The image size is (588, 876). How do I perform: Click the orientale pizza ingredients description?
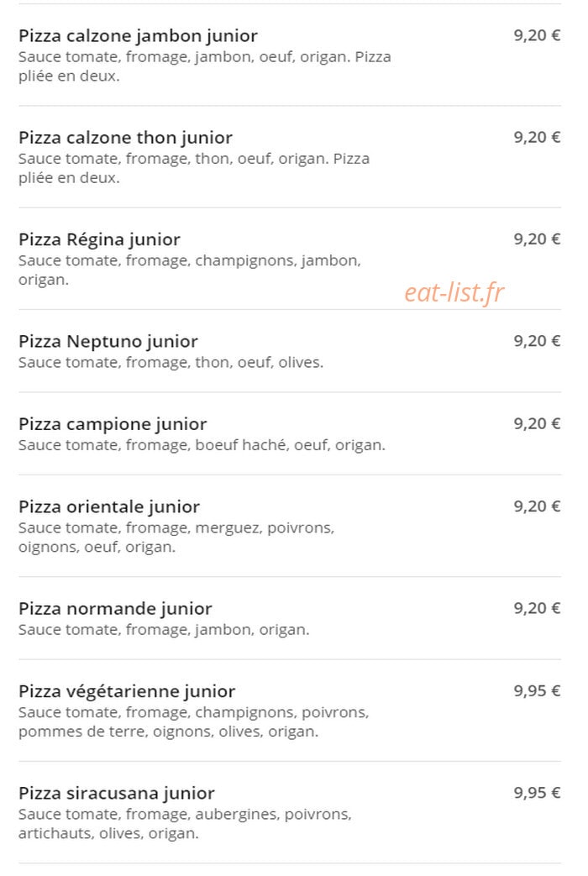coord(176,537)
